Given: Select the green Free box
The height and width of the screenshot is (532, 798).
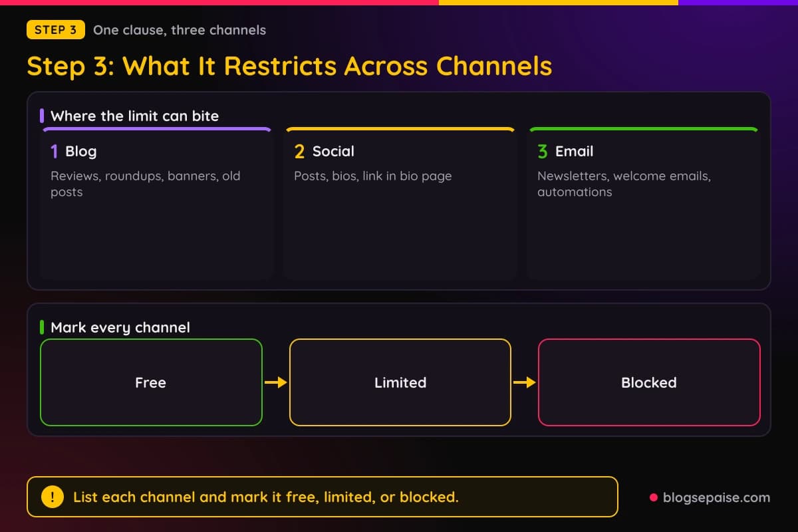Looking at the screenshot, I should point(151,382).
